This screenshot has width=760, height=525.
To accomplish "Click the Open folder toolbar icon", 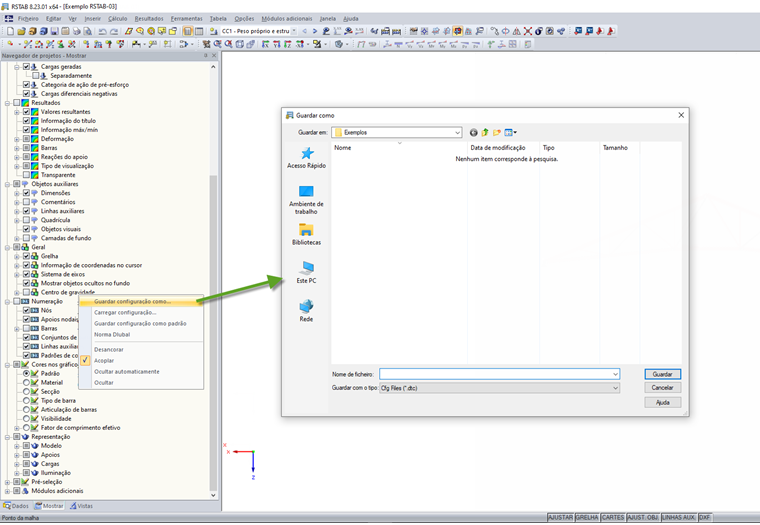I will [21, 31].
